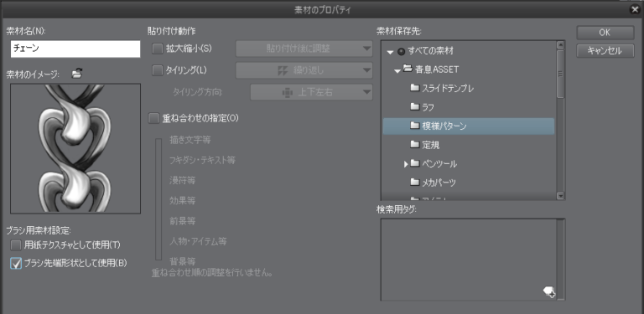Collapse the 春息ASSET tree node
This screenshot has width=644, height=314.
397,70
